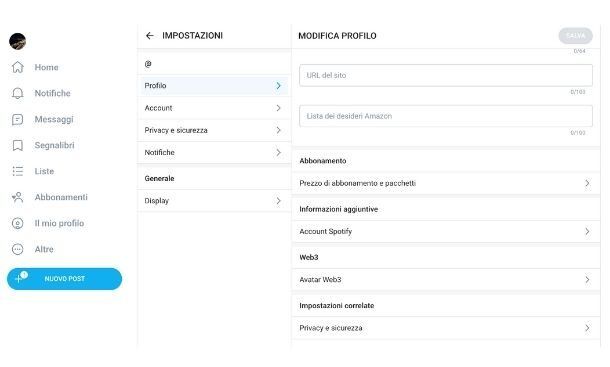Open Notifiche via the bell icon
Screen dimensions: 610x367
[x=18, y=93]
